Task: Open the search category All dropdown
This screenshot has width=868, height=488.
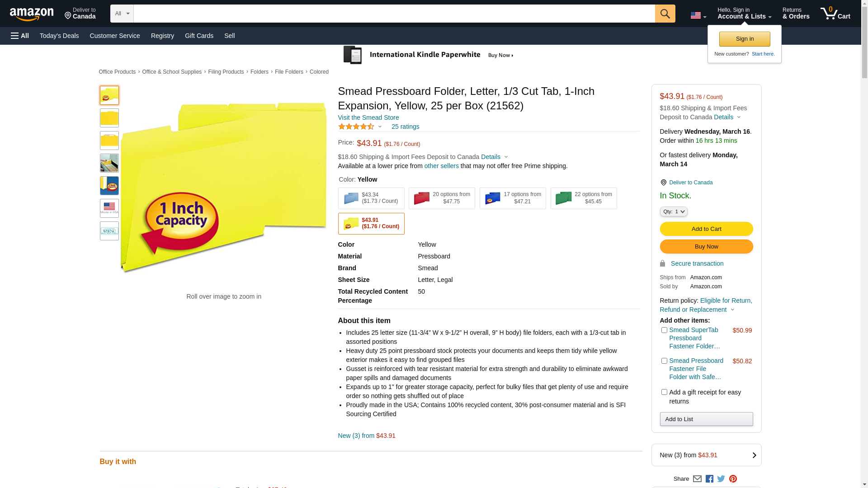Action: coord(122,14)
